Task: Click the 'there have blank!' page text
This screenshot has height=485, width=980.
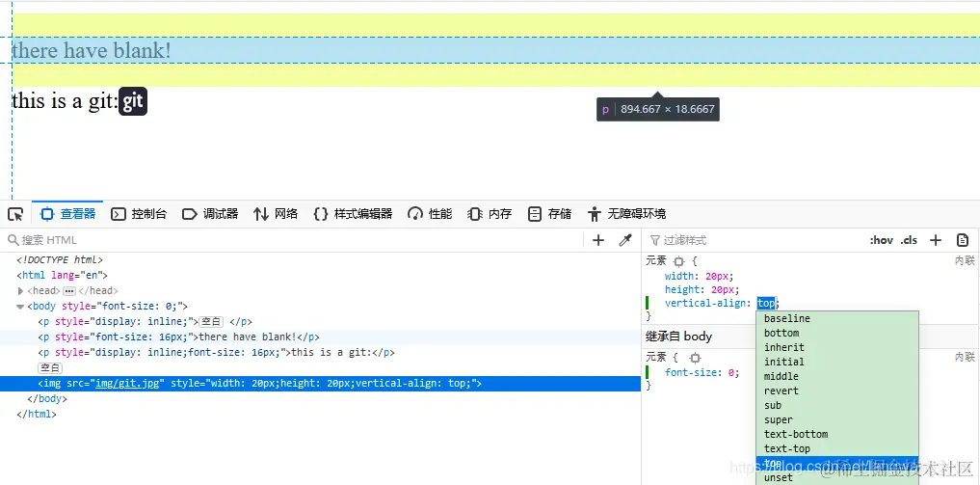Action: pyautogui.click(x=92, y=51)
